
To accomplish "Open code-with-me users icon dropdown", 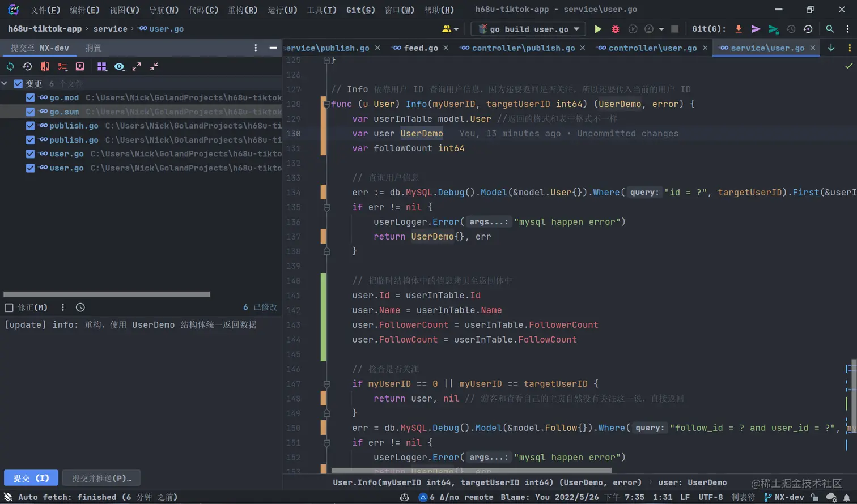I will coord(450,29).
